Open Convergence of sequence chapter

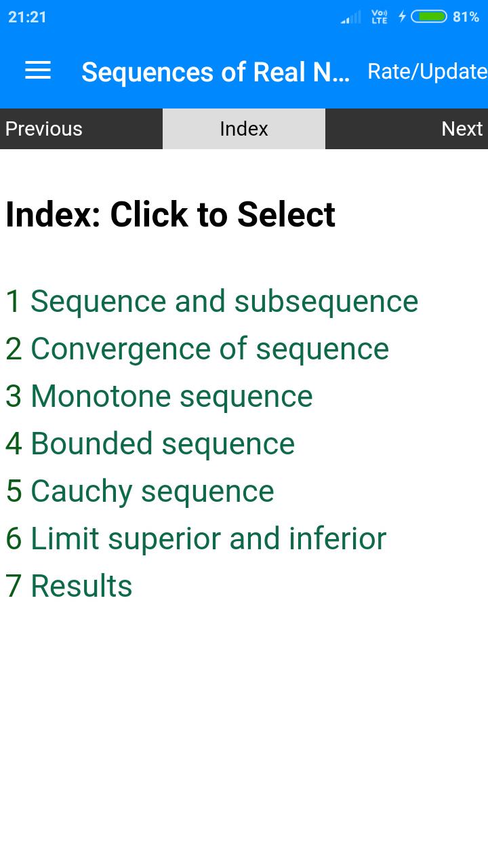[197, 349]
